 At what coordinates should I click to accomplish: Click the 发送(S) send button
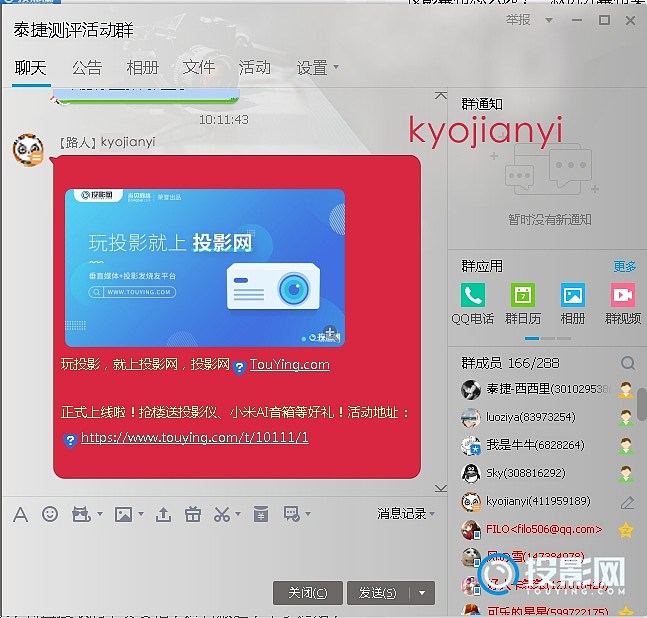(x=377, y=593)
